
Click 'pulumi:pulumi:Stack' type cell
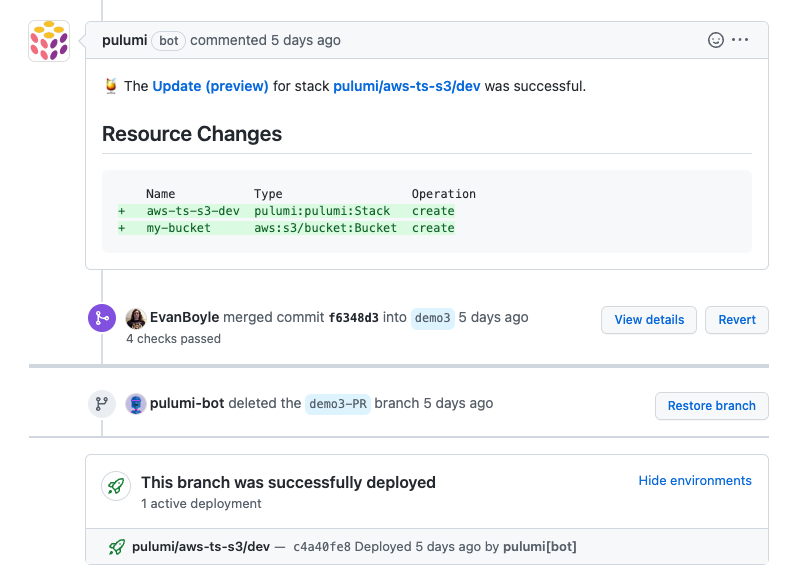click(x=322, y=211)
